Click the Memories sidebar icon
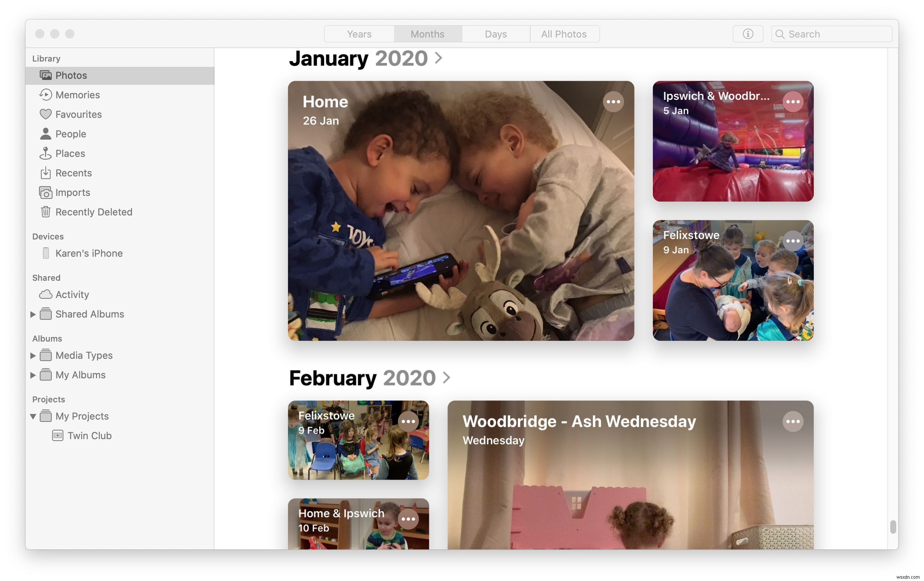This screenshot has width=924, height=581. coord(45,94)
